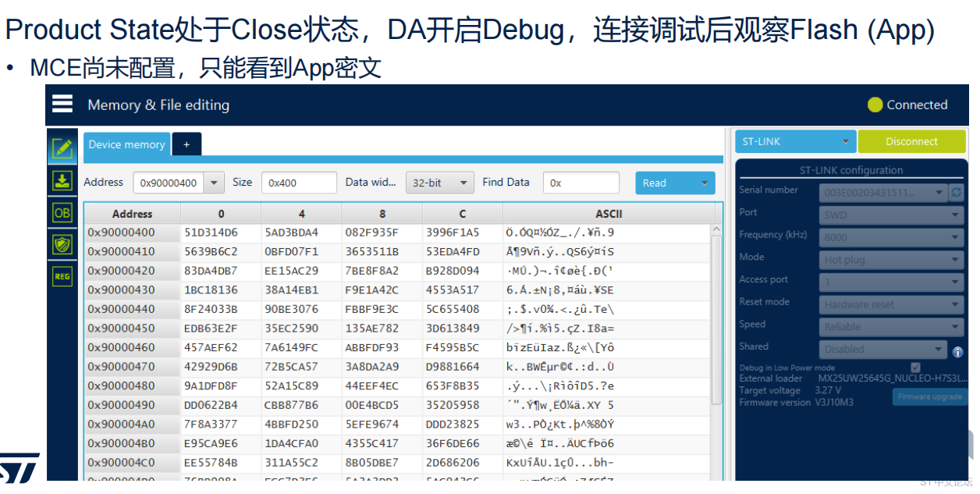Open the Reset mode Hardware reset dropdown
980x494 pixels.
(x=892, y=304)
